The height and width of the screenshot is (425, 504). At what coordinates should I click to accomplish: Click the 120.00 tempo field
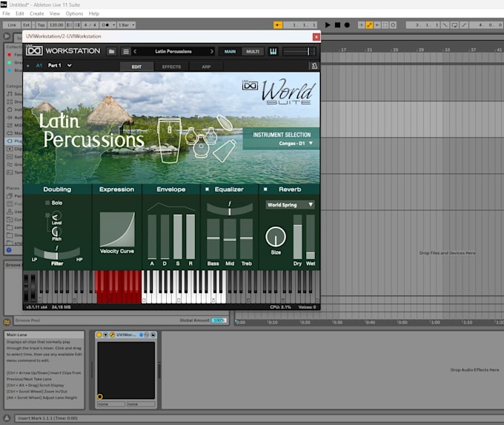[x=56, y=24]
